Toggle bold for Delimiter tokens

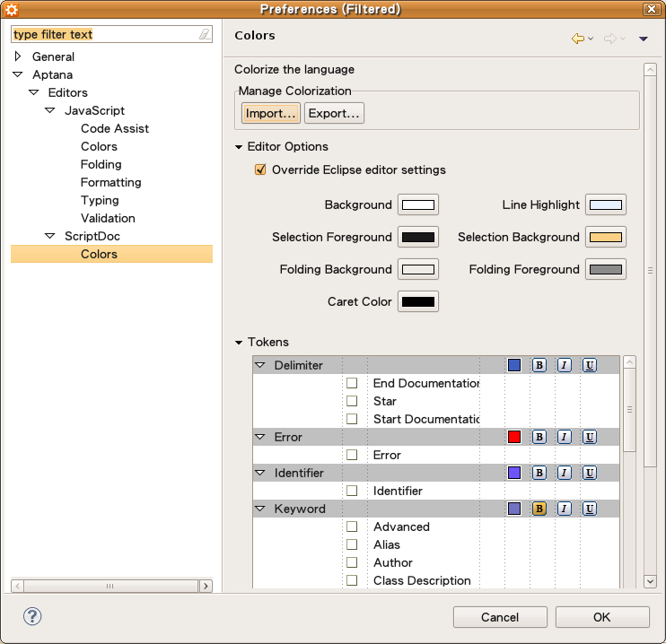pyautogui.click(x=539, y=365)
